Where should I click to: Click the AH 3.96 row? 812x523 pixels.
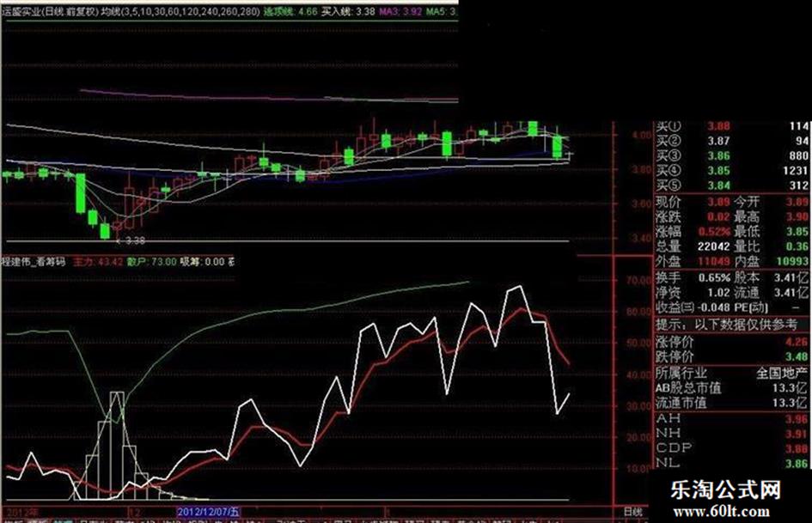(x=732, y=418)
